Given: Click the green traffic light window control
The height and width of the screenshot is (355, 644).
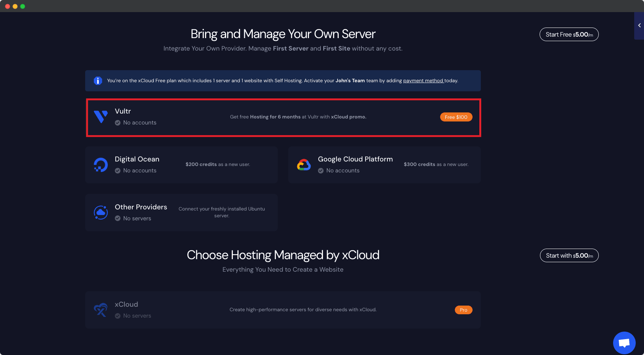Looking at the screenshot, I should (x=23, y=6).
